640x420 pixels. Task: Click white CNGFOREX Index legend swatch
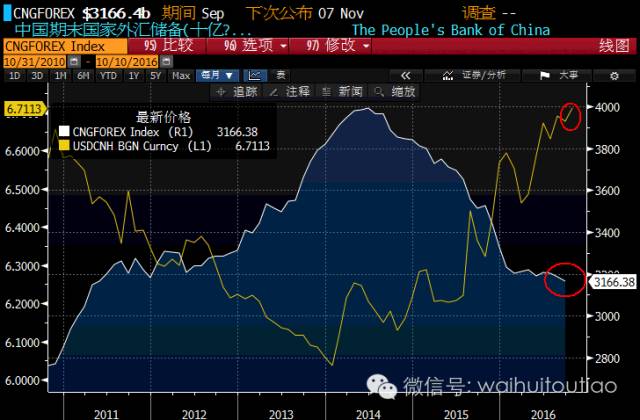[x=64, y=131]
